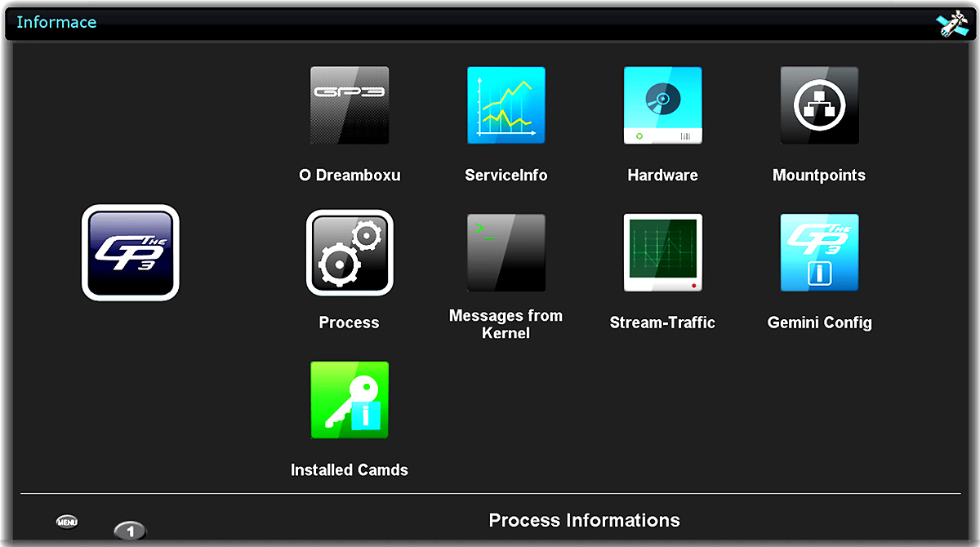This screenshot has height=547, width=980.
Task: Click the number 1 button at the bottom
Action: tap(130, 531)
